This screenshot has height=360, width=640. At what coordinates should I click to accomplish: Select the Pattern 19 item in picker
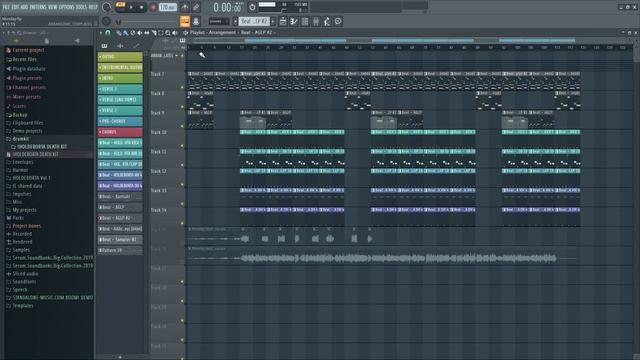120,250
